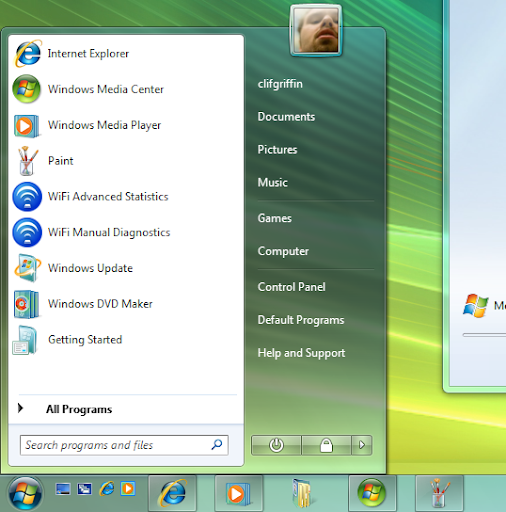This screenshot has width=506, height=512.
Task: Select Windows Media Center taskbar button
Action: point(372,493)
